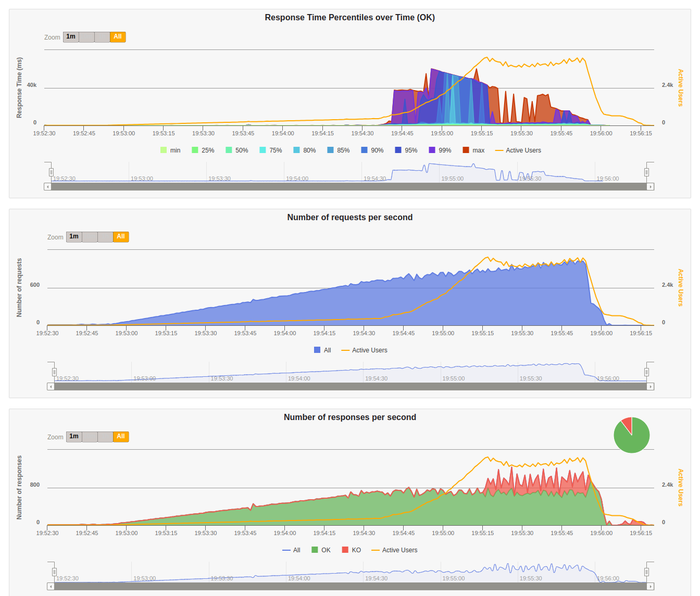Click '19:53:00' label in responses chart navigator
700x596 pixels.
coord(144,578)
